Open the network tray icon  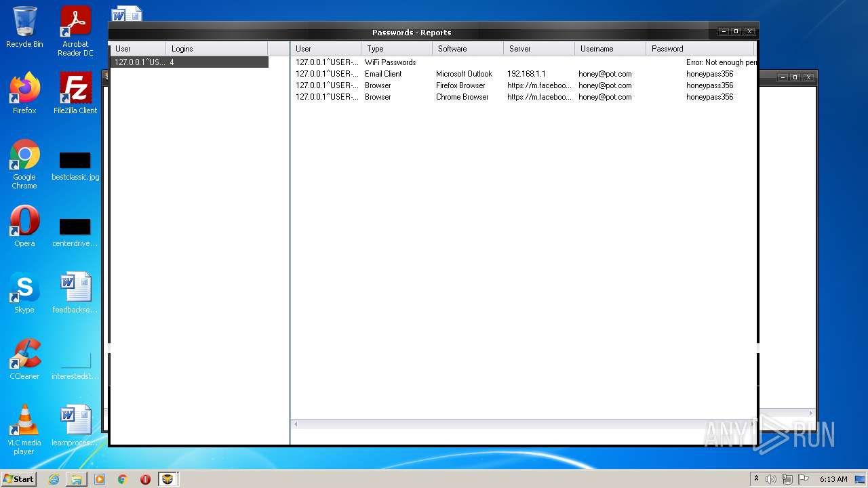(x=787, y=479)
